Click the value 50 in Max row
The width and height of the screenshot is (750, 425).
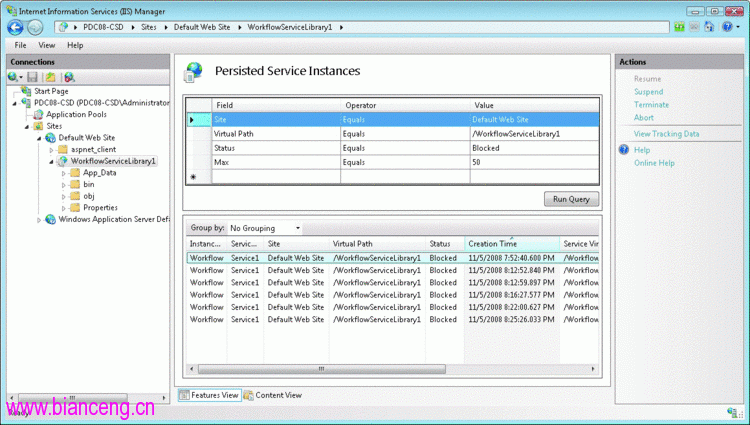pos(476,163)
